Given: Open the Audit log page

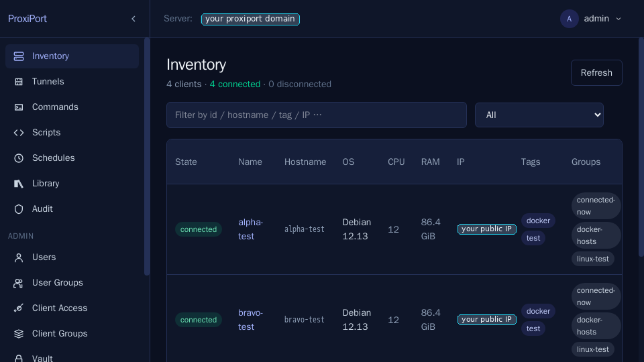Looking at the screenshot, I should coord(72,209).
